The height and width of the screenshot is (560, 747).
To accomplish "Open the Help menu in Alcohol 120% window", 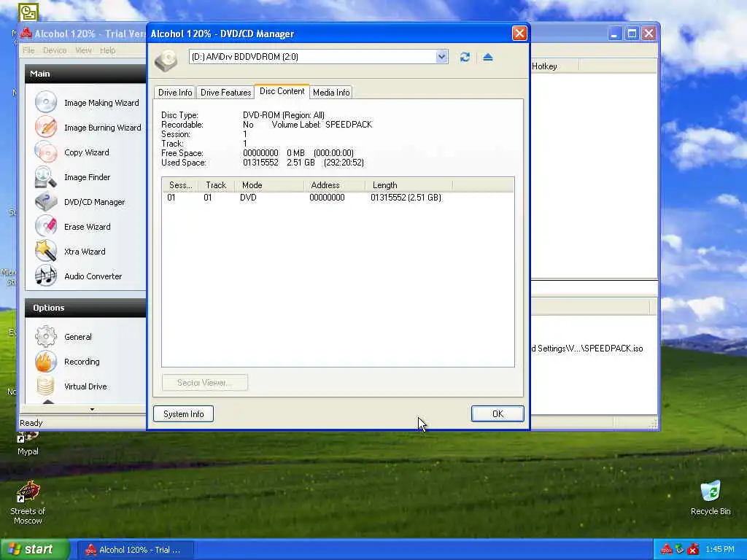I will pyautogui.click(x=108, y=50).
